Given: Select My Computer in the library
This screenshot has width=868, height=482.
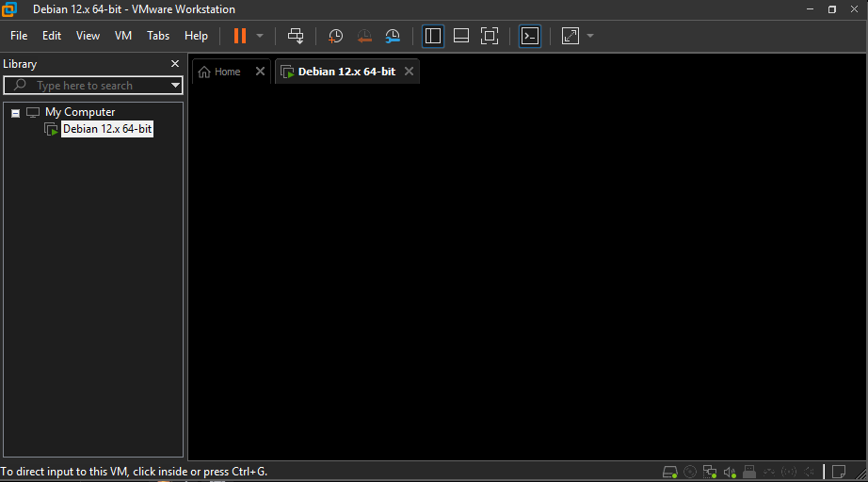Looking at the screenshot, I should click(x=80, y=112).
